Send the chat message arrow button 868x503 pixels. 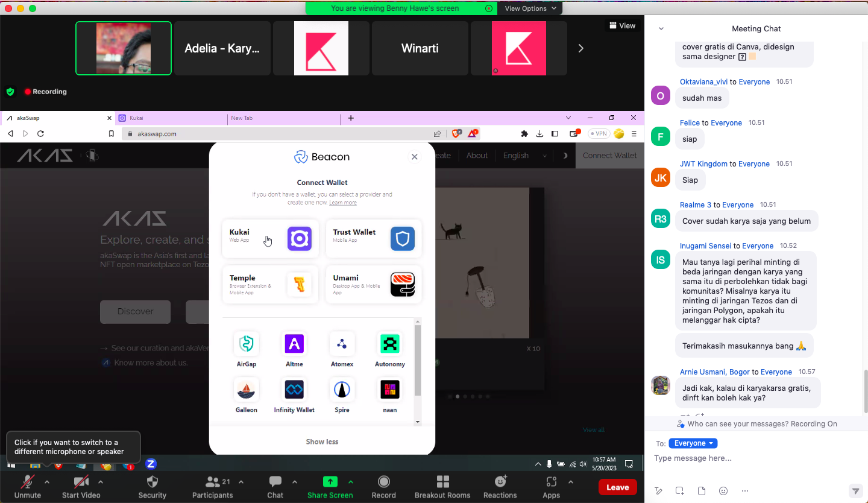(x=855, y=490)
